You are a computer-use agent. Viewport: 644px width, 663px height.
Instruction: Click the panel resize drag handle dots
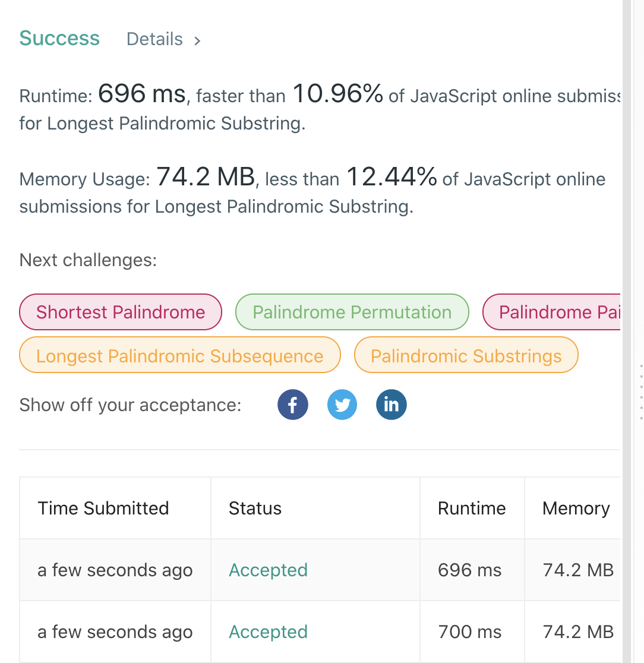click(x=641, y=392)
